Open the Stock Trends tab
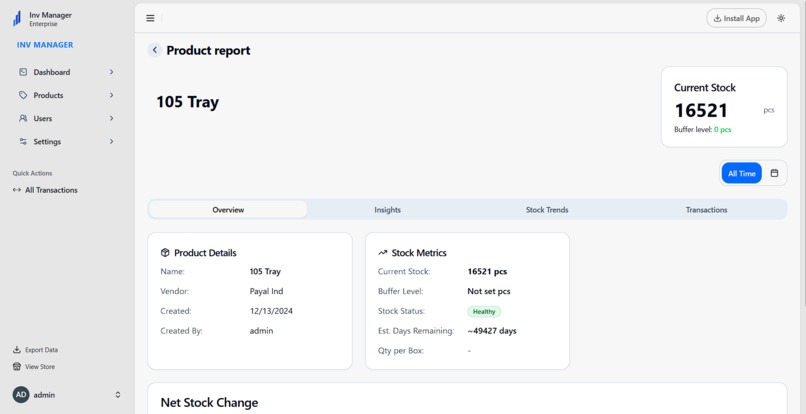This screenshot has width=806, height=414. (x=547, y=210)
